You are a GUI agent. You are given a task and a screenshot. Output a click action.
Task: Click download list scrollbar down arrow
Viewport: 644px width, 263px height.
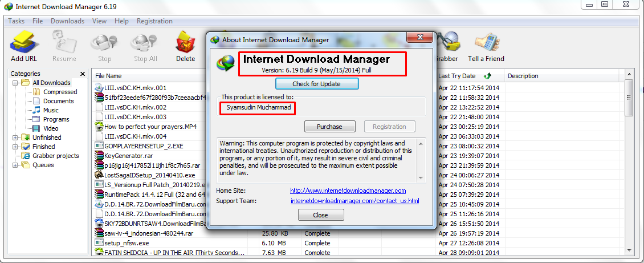629,249
